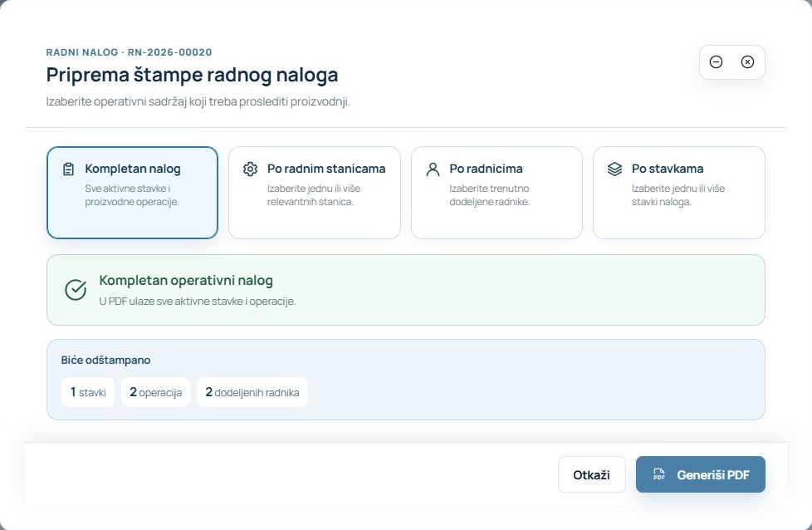Click the clipboard icon on Kompletan nalog
Screen dimensions: 812x530
68,169
